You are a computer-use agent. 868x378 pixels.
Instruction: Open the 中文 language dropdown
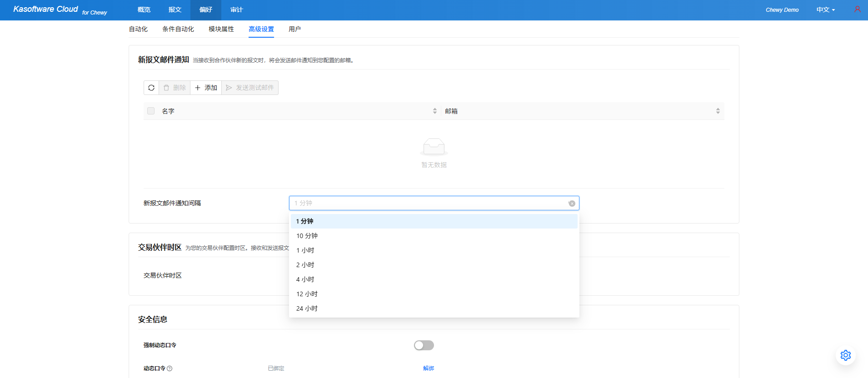coord(825,10)
